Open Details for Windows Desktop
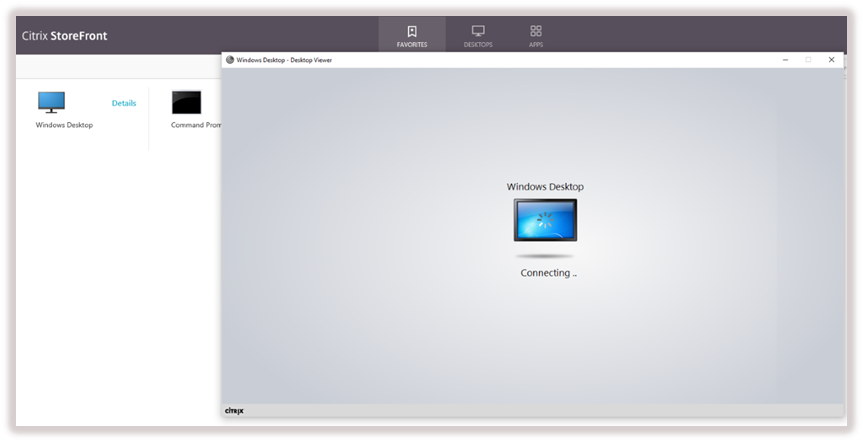863x442 pixels. 124,103
